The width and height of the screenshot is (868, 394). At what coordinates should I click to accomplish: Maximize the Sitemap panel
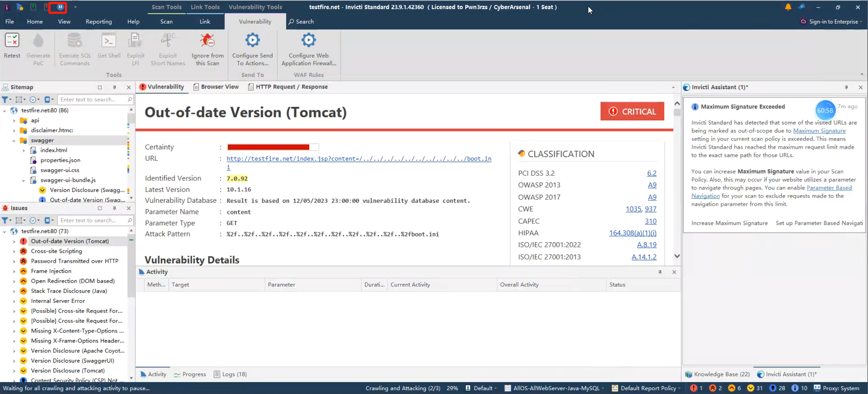(100, 87)
